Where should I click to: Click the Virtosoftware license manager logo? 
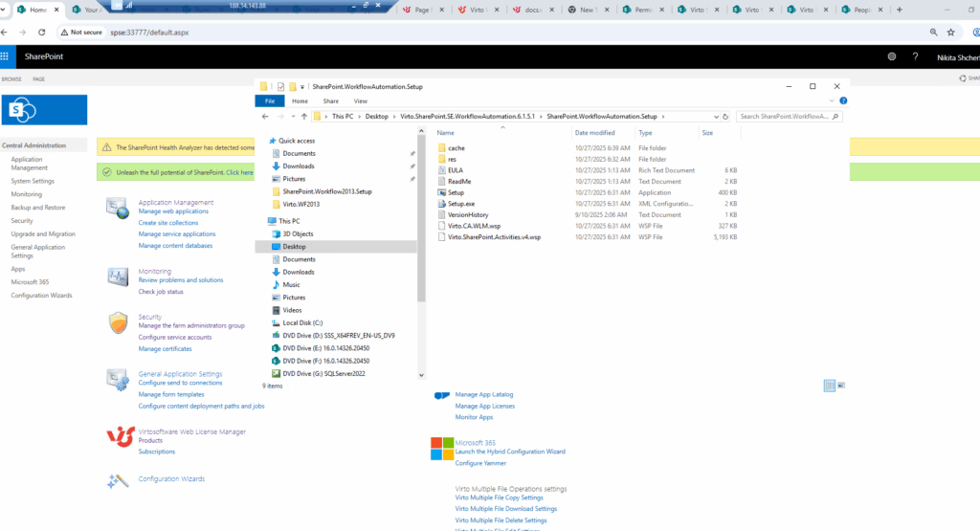(120, 436)
